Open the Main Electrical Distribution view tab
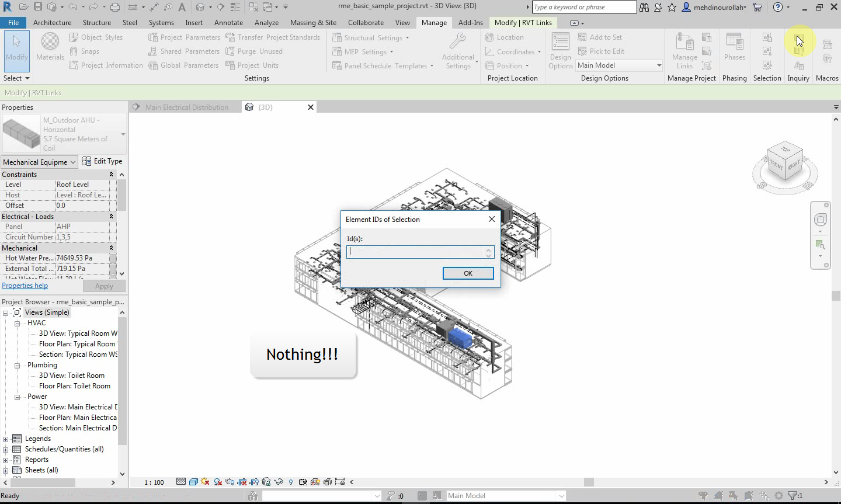The width and height of the screenshot is (841, 504). (x=186, y=107)
